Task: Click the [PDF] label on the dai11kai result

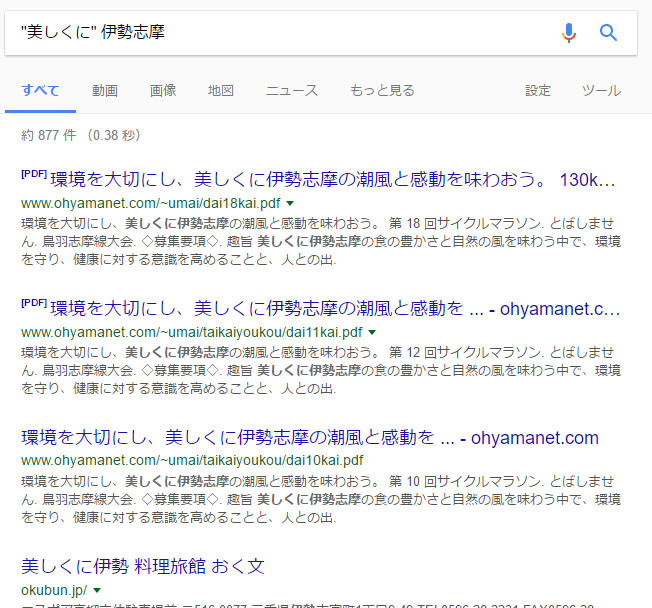Action: [34, 303]
